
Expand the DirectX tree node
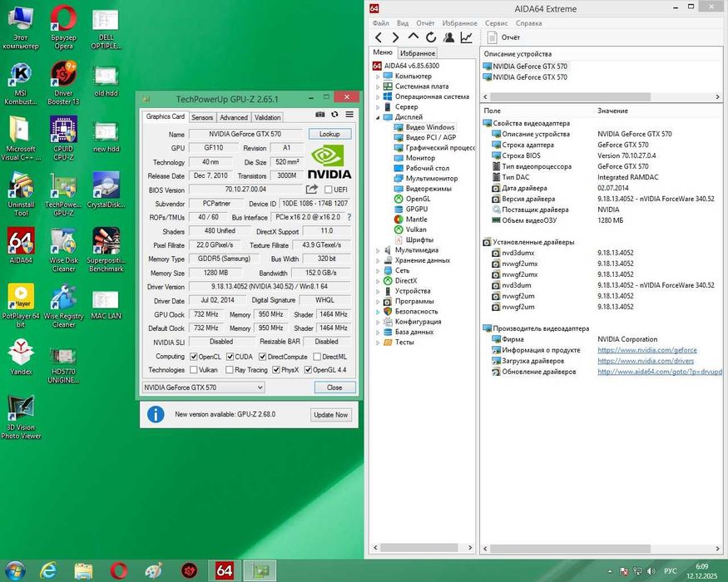[x=378, y=281]
